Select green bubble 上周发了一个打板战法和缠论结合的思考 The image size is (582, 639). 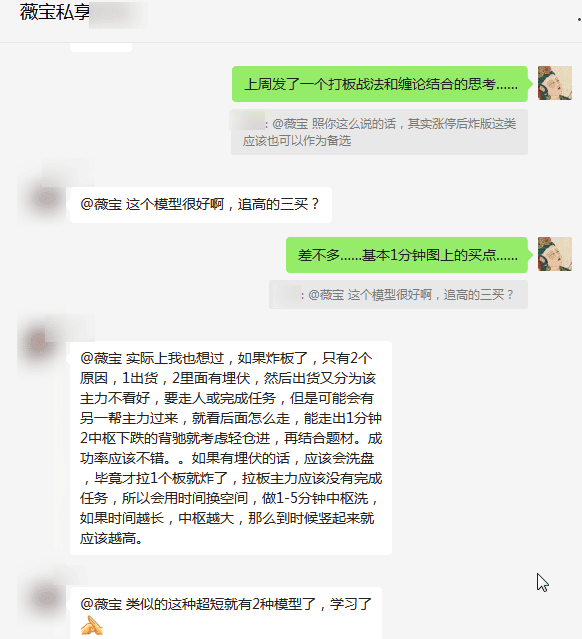pyautogui.click(x=379, y=84)
